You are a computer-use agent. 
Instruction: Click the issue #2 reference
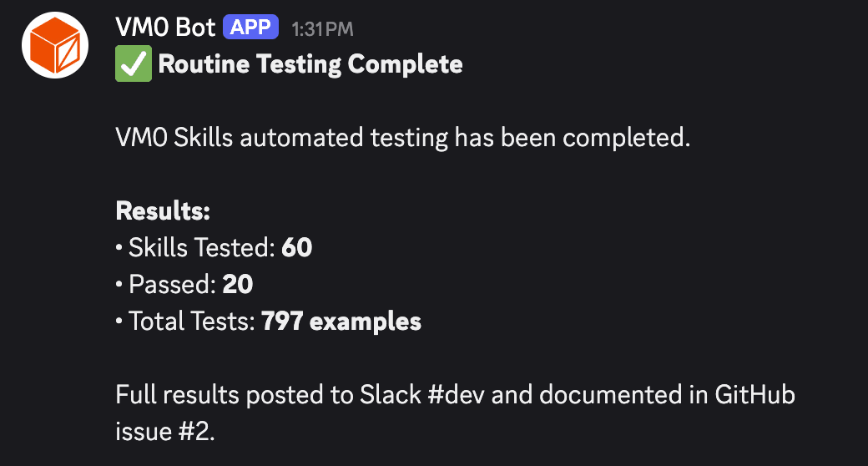165,431
